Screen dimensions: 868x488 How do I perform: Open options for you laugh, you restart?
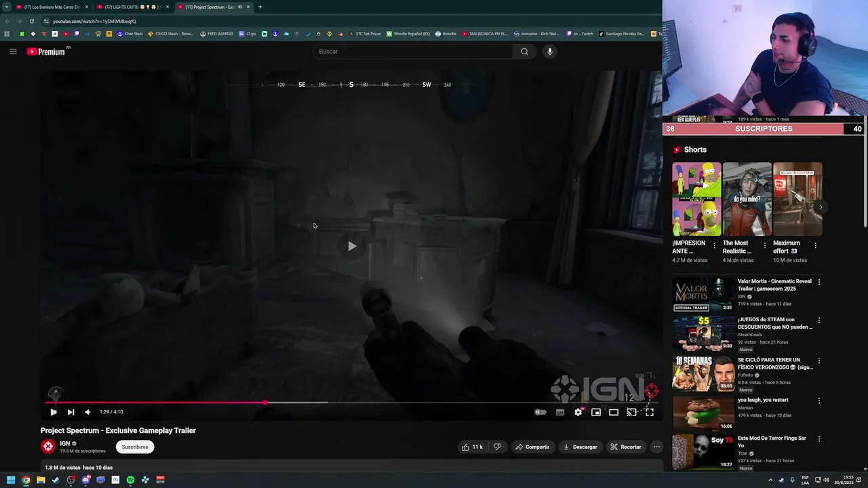pos(819,401)
